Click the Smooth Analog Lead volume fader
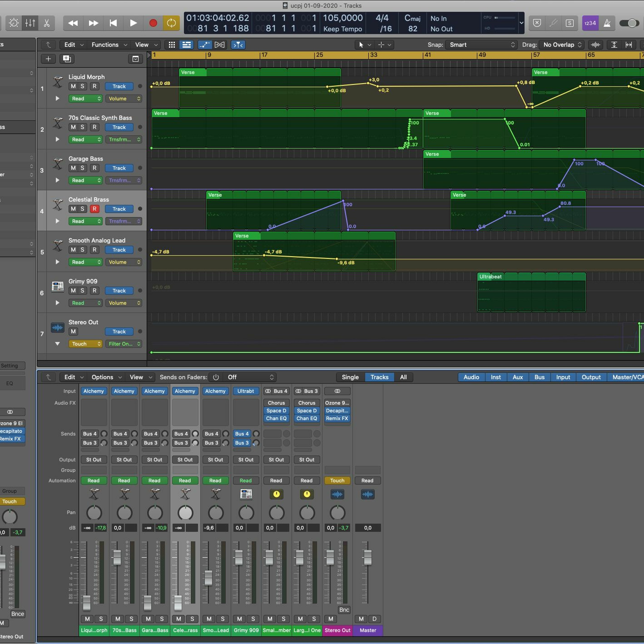644x644 pixels. (208, 578)
